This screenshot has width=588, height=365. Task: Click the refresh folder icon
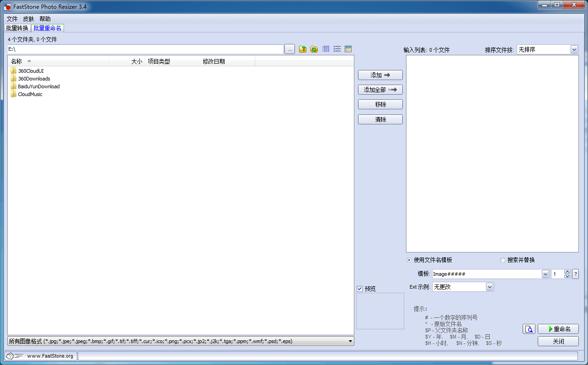tap(314, 49)
